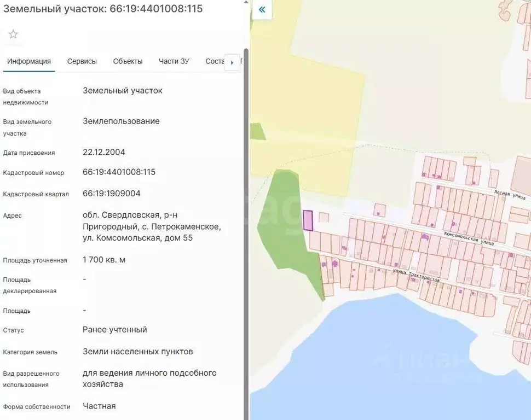Click the parcel title header at the top
531x420 pixels.
pos(103,8)
